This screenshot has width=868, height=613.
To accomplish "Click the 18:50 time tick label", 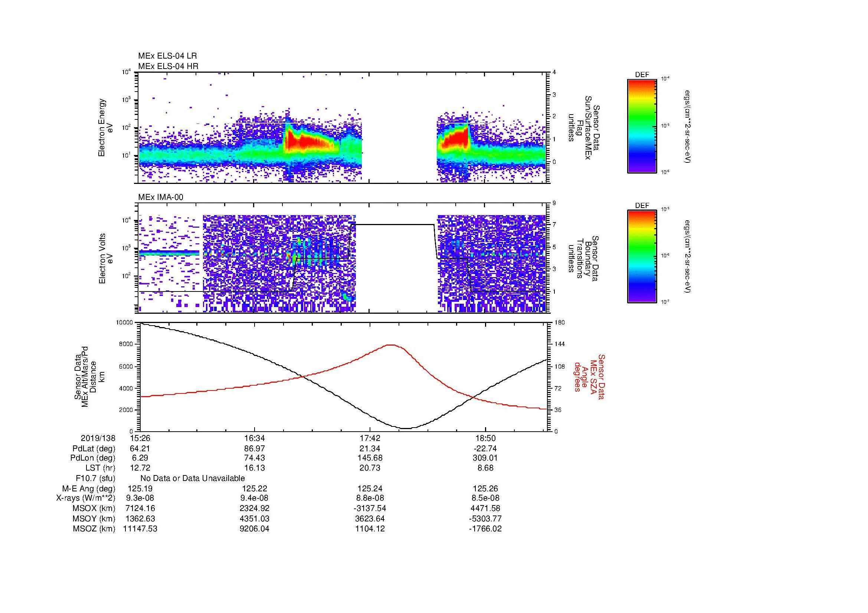I will click(485, 438).
